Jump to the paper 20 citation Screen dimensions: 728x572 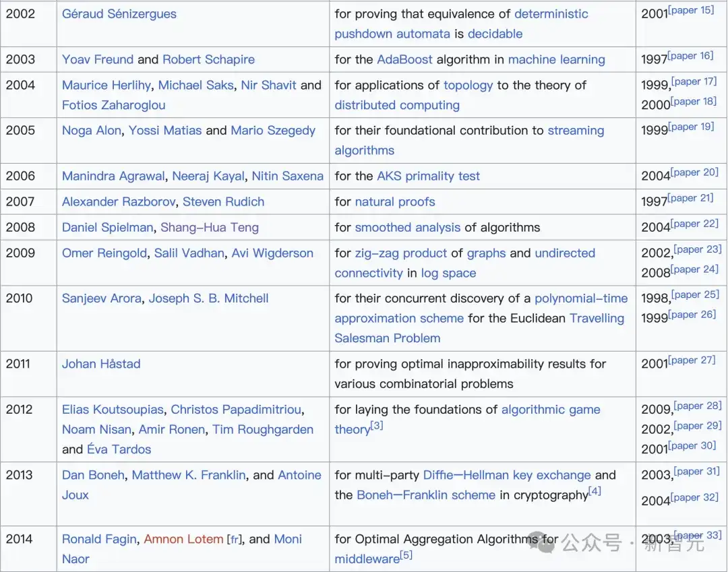694,172
